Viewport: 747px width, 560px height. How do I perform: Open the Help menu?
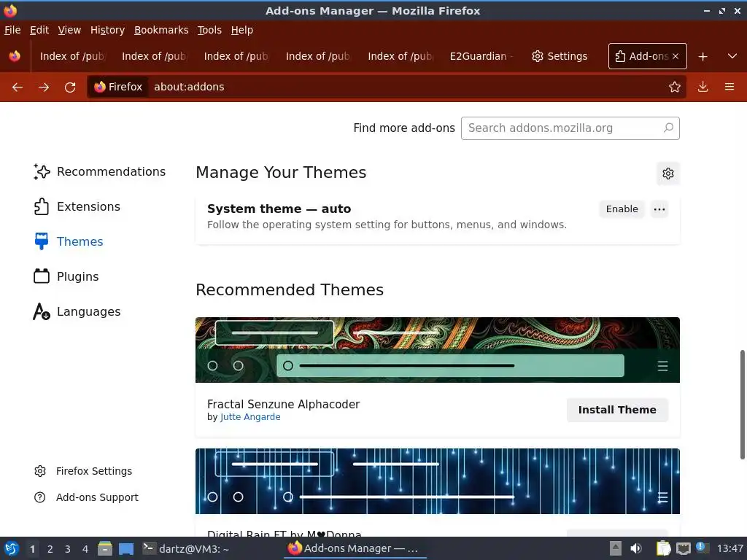point(242,30)
